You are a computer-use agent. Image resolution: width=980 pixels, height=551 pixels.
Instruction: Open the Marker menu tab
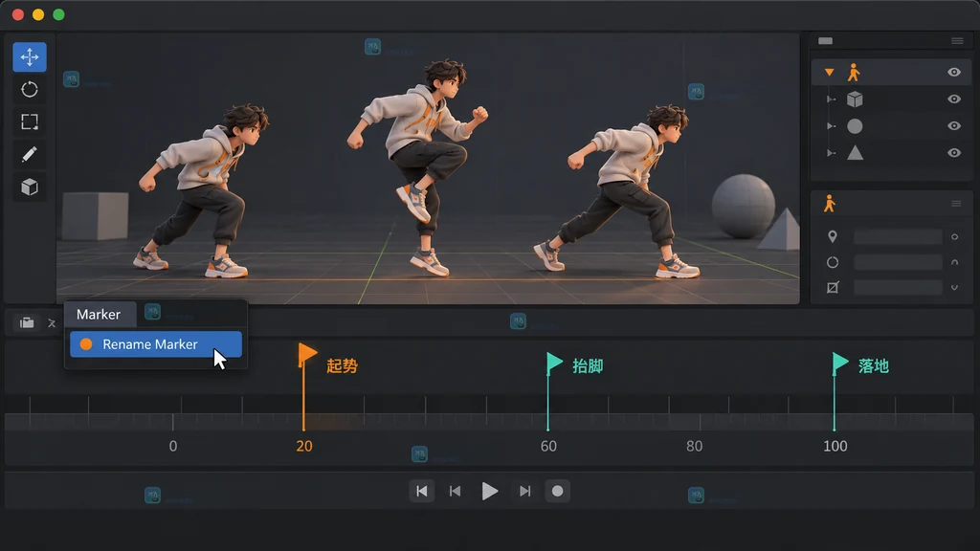pos(99,314)
